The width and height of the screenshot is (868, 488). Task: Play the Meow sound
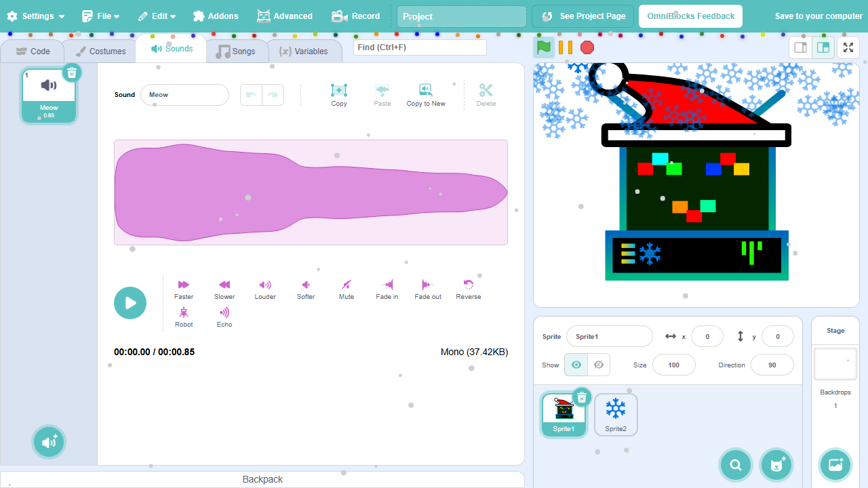[x=130, y=303]
